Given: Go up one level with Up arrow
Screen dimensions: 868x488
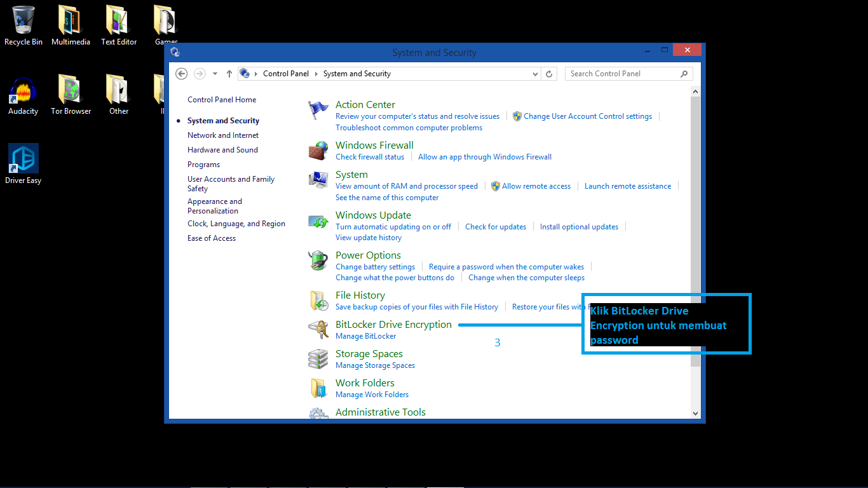Looking at the screenshot, I should click(x=229, y=74).
